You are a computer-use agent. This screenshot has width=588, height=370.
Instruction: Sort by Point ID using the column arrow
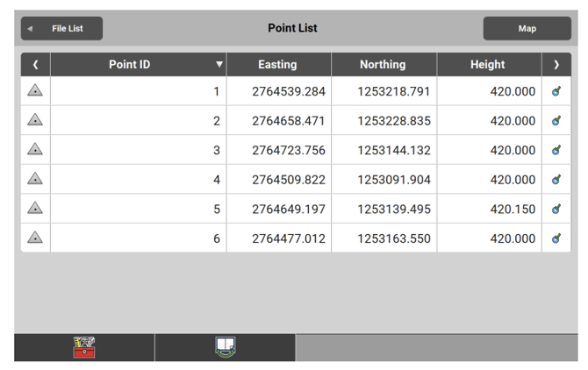click(x=219, y=65)
